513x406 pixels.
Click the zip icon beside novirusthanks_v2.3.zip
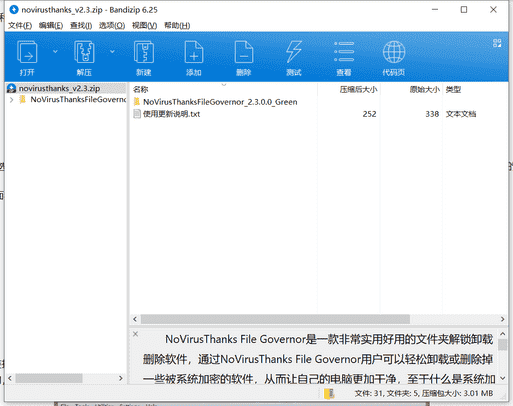click(x=12, y=88)
